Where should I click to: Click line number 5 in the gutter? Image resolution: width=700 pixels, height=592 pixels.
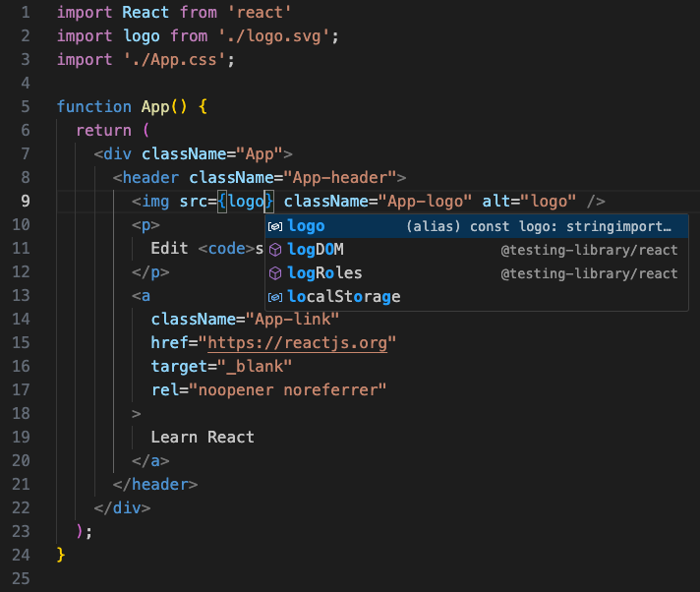[25, 107]
